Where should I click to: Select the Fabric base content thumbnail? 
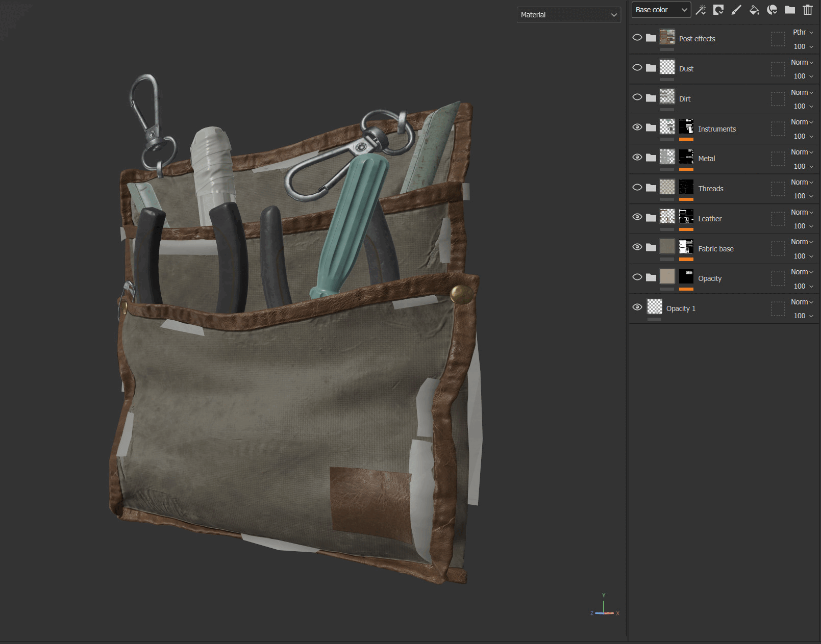[667, 246]
